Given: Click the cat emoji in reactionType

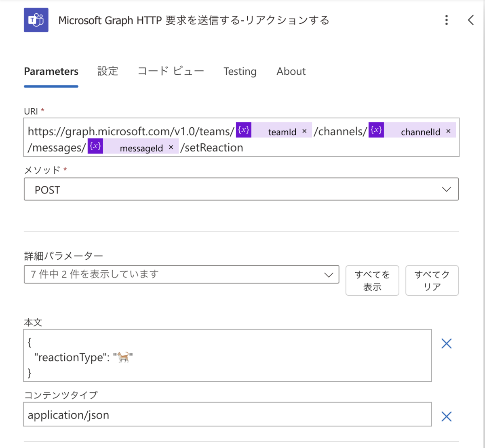Looking at the screenshot, I should 123,357.
